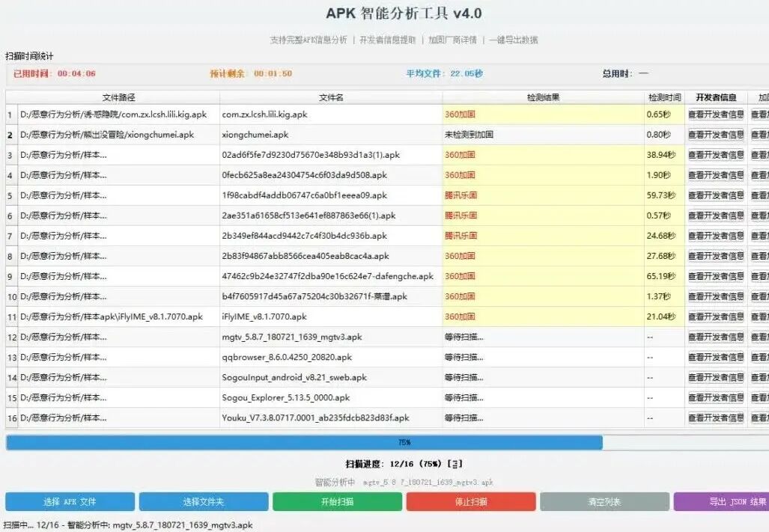Sort by 文件路径 column header

pos(119,97)
